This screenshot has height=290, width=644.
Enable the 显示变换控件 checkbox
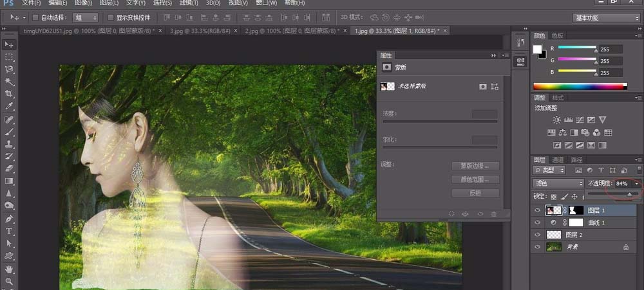pos(110,17)
